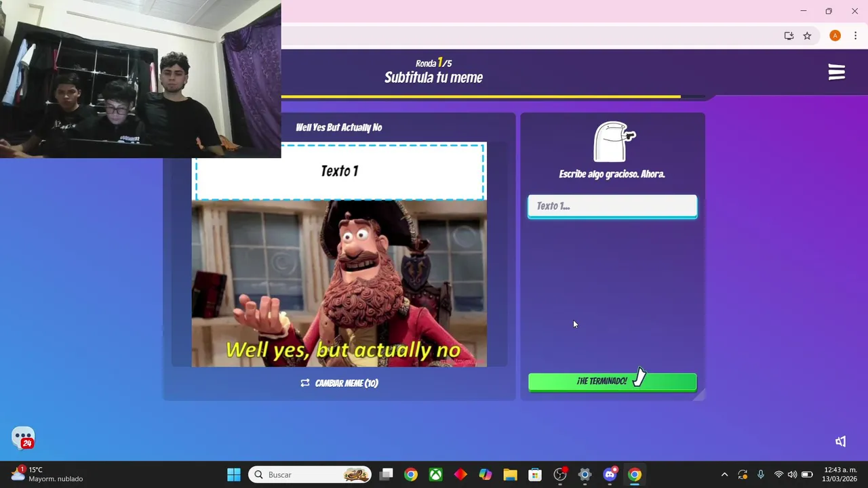Switch to the active Chrome window icon on the taskbar
868x488 pixels.
point(635,474)
